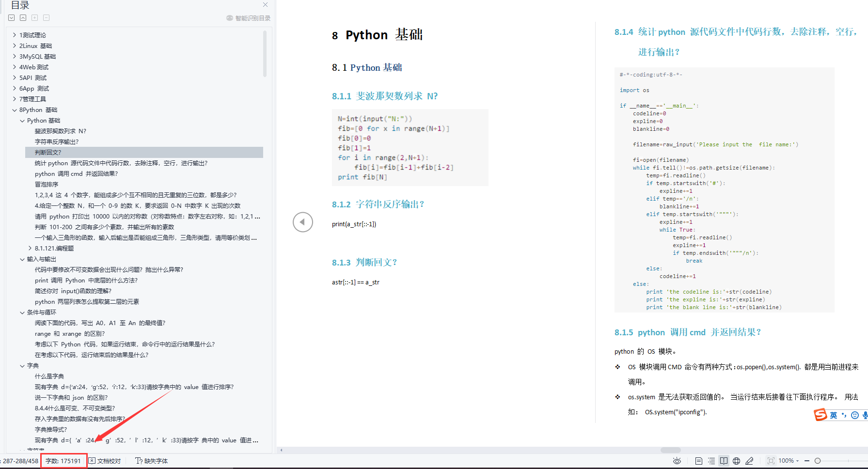
Task: Toggle Sogou input 英 language mode
Action: 833,415
